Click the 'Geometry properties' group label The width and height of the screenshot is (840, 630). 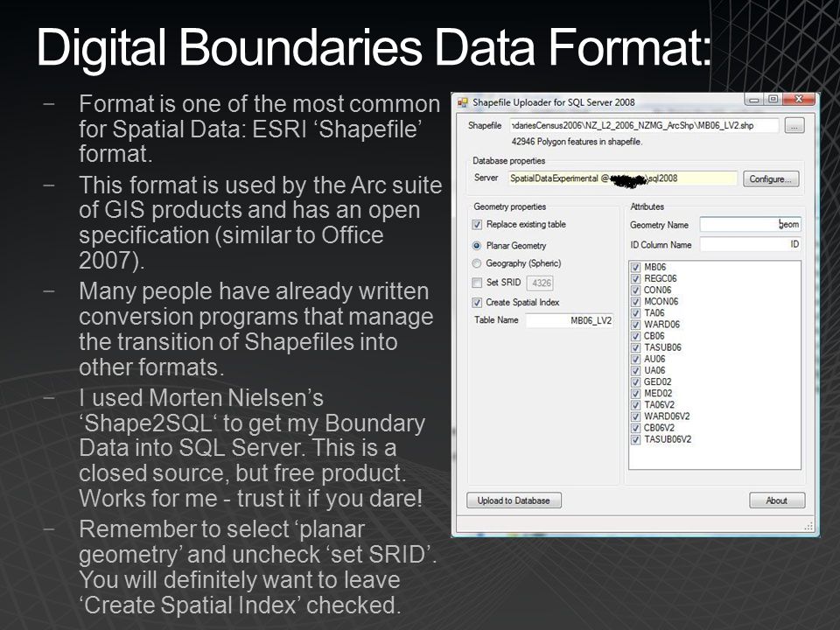pos(509,206)
